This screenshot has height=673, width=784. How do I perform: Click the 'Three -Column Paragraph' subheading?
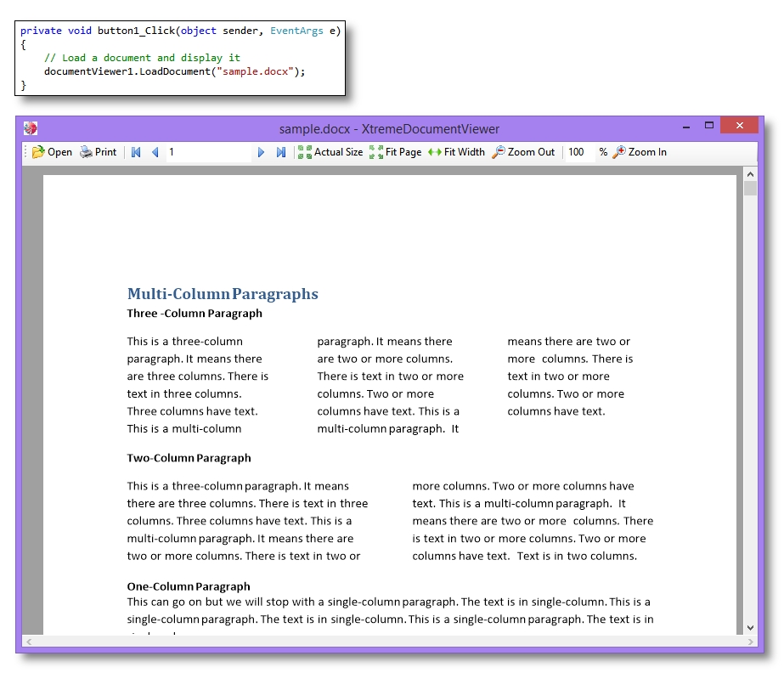tap(195, 314)
